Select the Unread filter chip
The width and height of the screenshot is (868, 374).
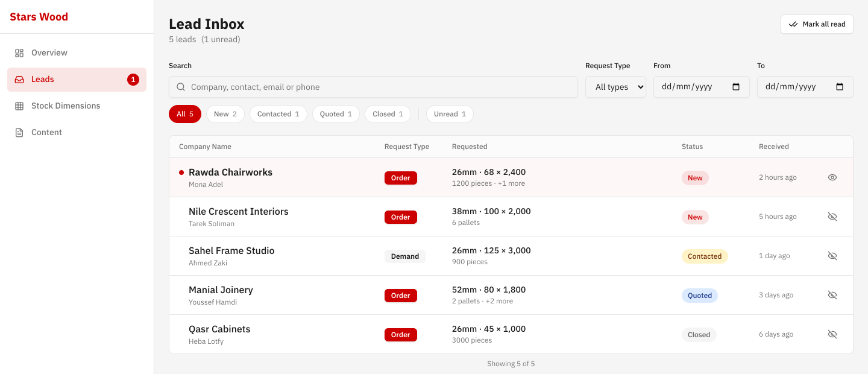coord(450,114)
